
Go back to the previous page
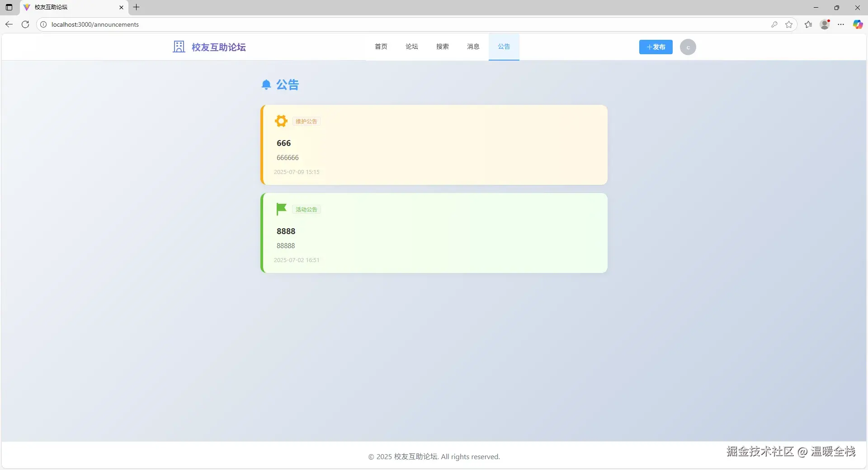9,24
